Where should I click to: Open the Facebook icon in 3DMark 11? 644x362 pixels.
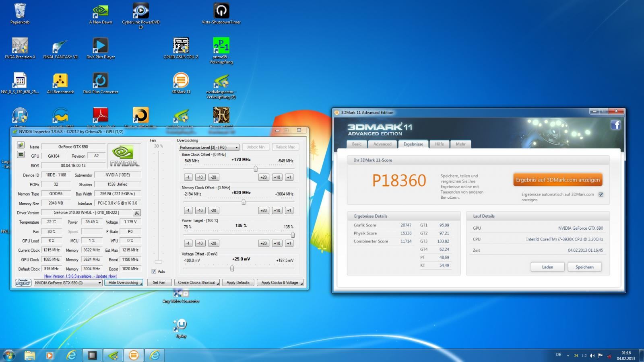(x=616, y=125)
